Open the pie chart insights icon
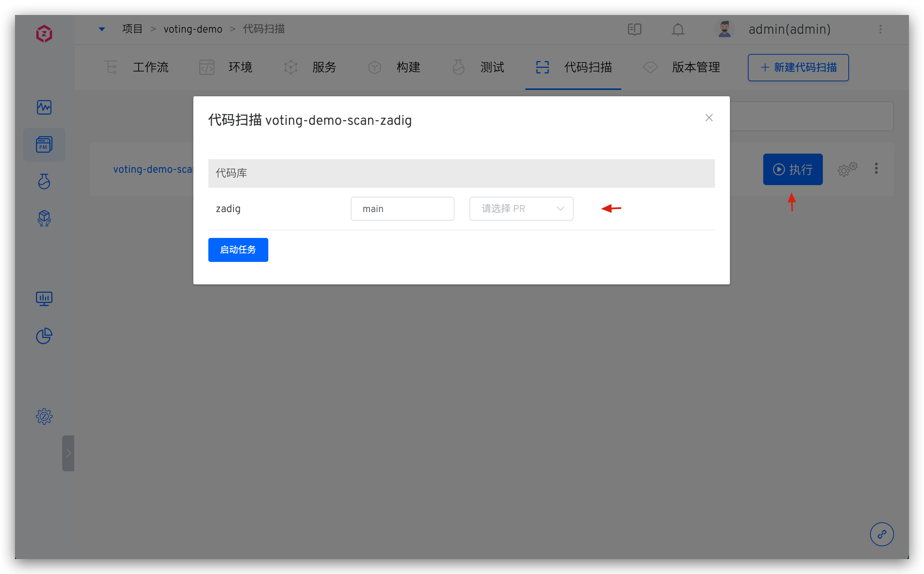 click(x=44, y=336)
